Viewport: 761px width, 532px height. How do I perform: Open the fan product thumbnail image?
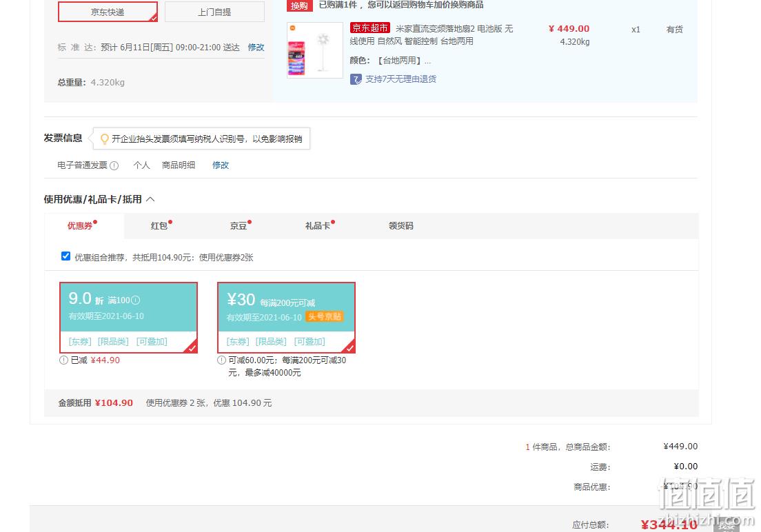click(315, 50)
